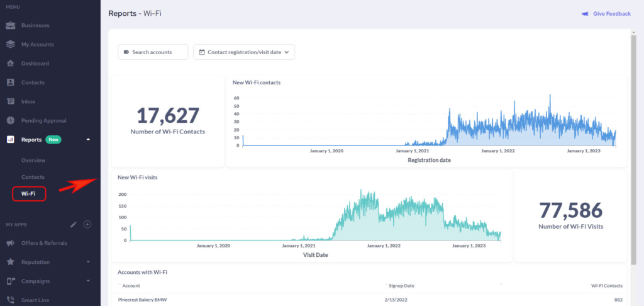This screenshot has width=644, height=306.
Task: Click the Inbox icon in sidebar
Action: (10, 101)
